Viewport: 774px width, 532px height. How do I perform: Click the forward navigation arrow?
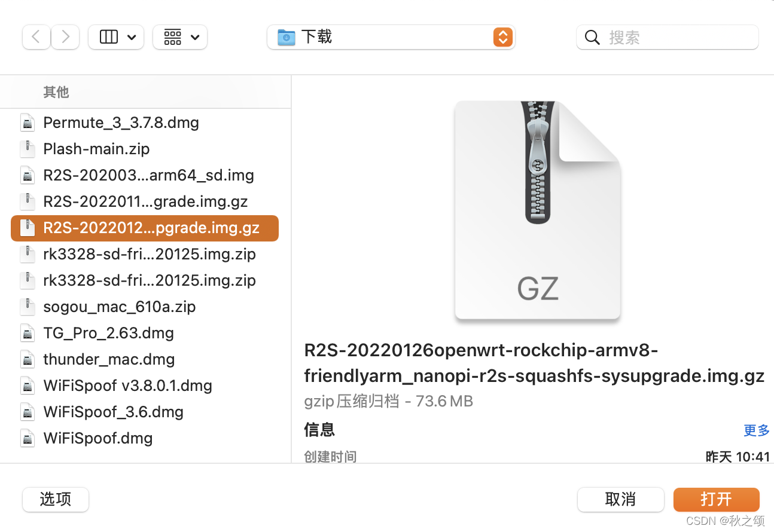point(65,36)
